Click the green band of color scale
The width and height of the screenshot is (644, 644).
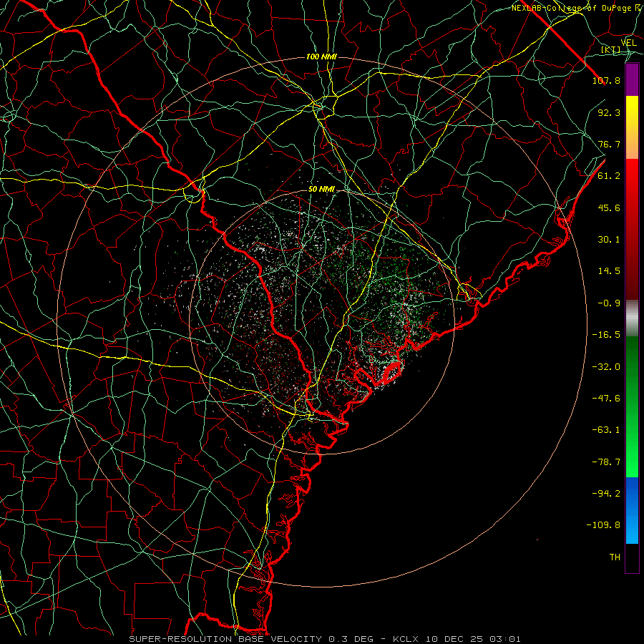click(632, 406)
